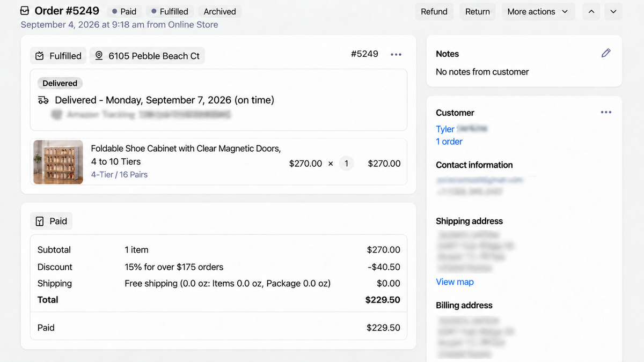Click the Fulfilled badge in the header
The image size is (644, 362).
(170, 12)
